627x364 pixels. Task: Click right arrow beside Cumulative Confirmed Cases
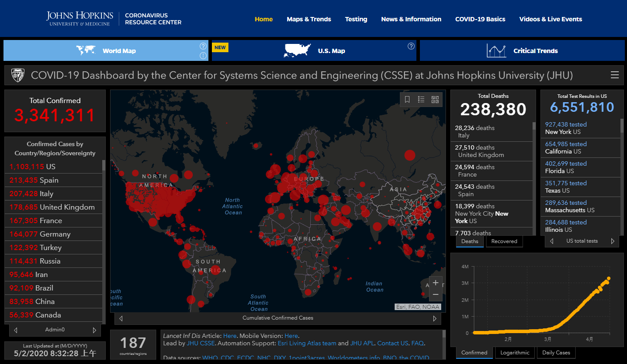point(435,318)
